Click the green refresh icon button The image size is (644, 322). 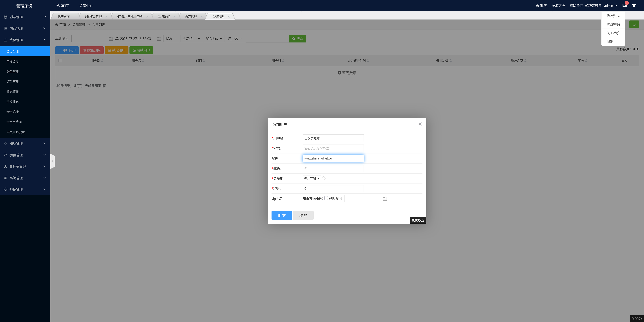[634, 24]
